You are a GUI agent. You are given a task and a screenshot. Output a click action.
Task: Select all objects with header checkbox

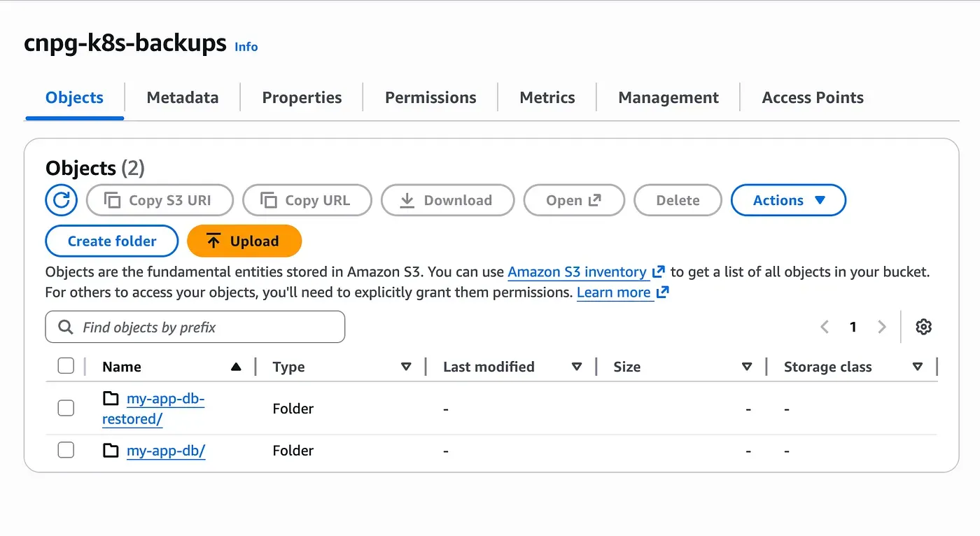pos(66,366)
